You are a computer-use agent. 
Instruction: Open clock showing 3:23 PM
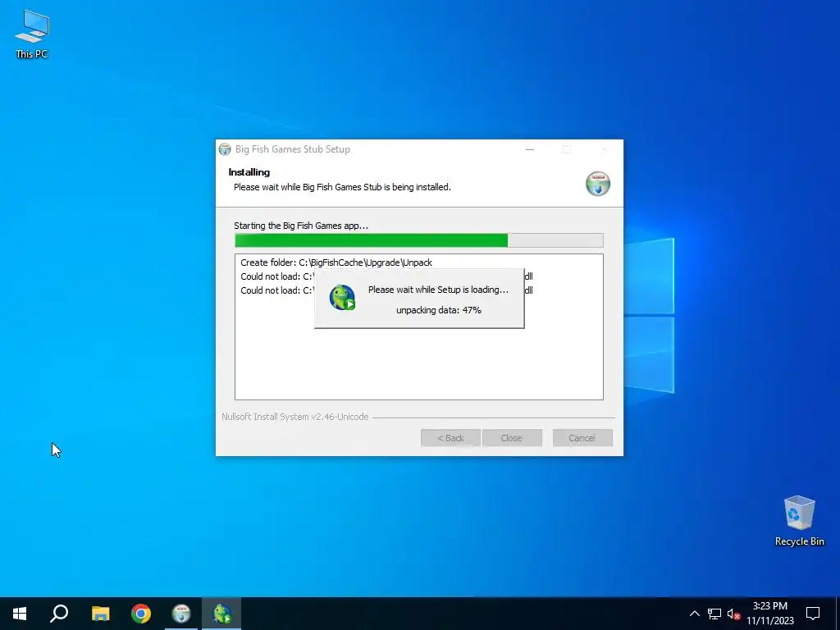(x=769, y=614)
